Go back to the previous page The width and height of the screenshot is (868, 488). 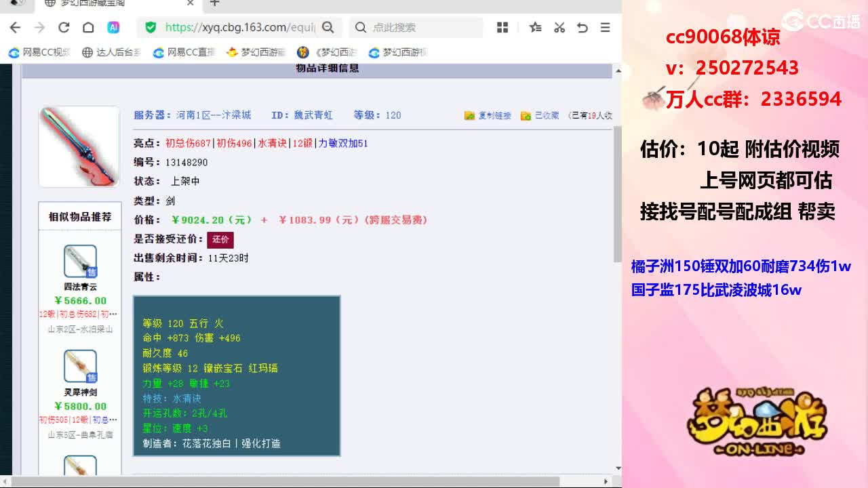pos(15,28)
